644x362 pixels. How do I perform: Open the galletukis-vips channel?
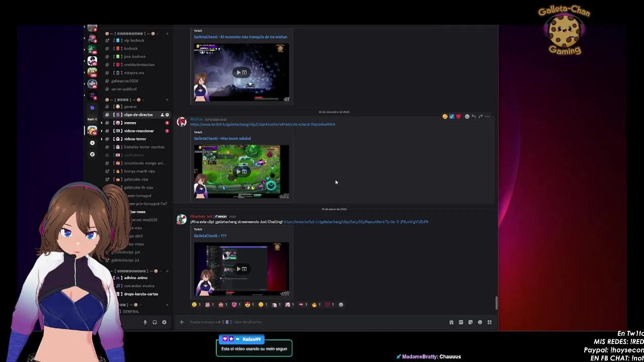(136, 179)
